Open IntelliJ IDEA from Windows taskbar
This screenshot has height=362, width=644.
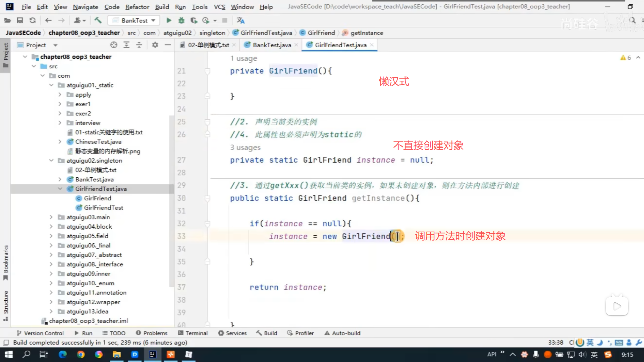tap(153, 354)
